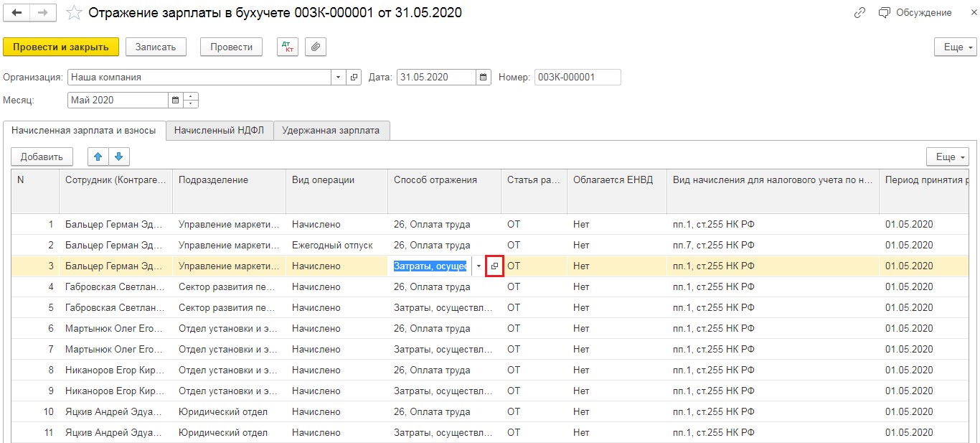Open the selected Способ отражения item form
The image size is (980, 443).
click(494, 266)
